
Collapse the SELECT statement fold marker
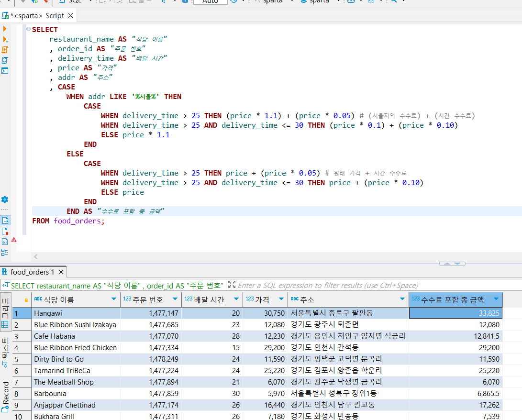point(28,29)
